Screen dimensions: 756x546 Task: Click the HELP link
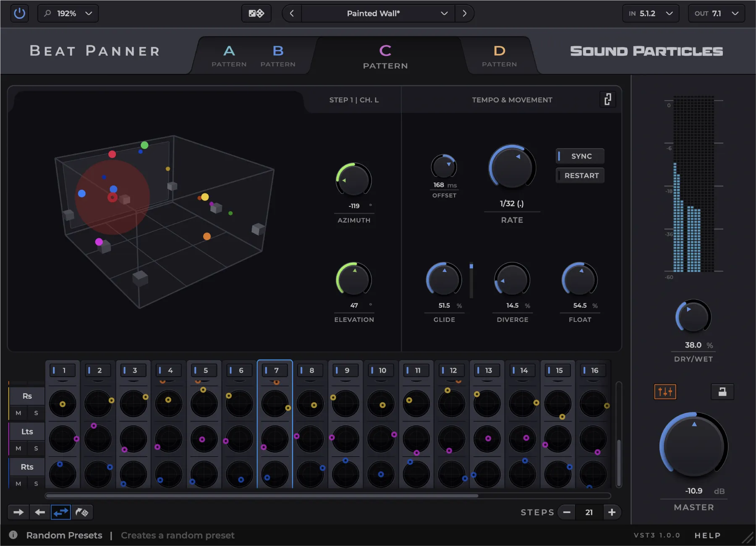707,535
